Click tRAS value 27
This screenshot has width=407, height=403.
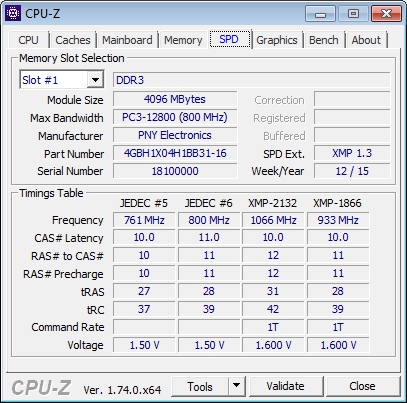point(144,291)
